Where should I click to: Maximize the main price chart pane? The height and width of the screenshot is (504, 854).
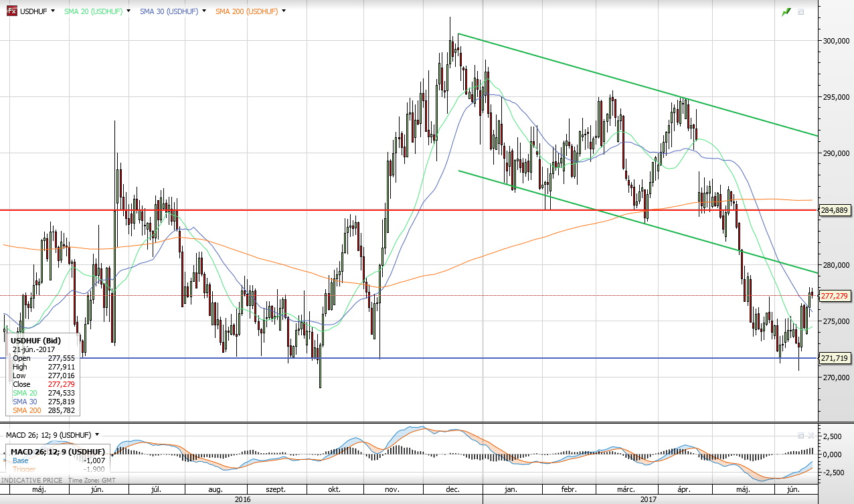point(801,12)
